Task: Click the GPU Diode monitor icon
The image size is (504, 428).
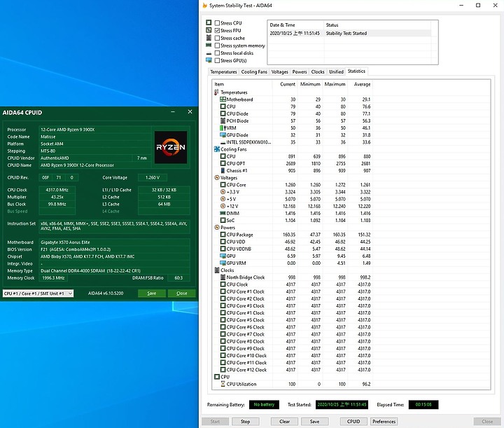Action: (223, 135)
